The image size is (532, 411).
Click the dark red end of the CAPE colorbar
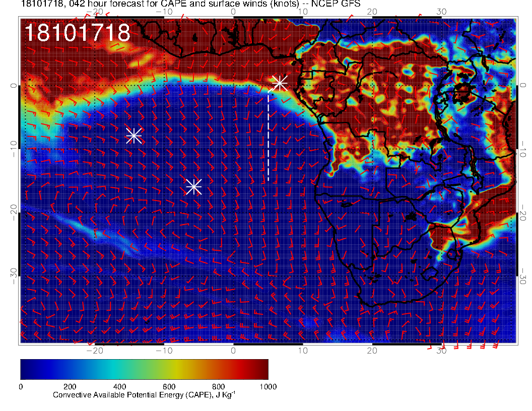tap(262, 369)
